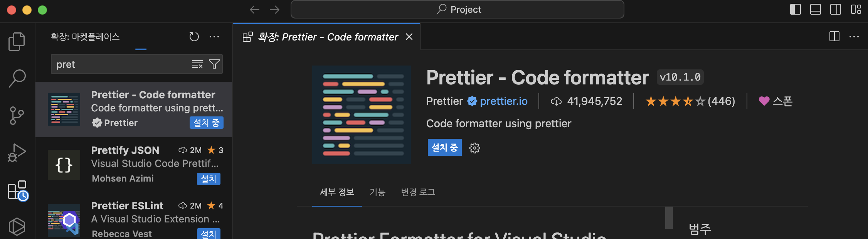
Task: Click the verified publisher badge beside Prettier
Action: tap(472, 101)
